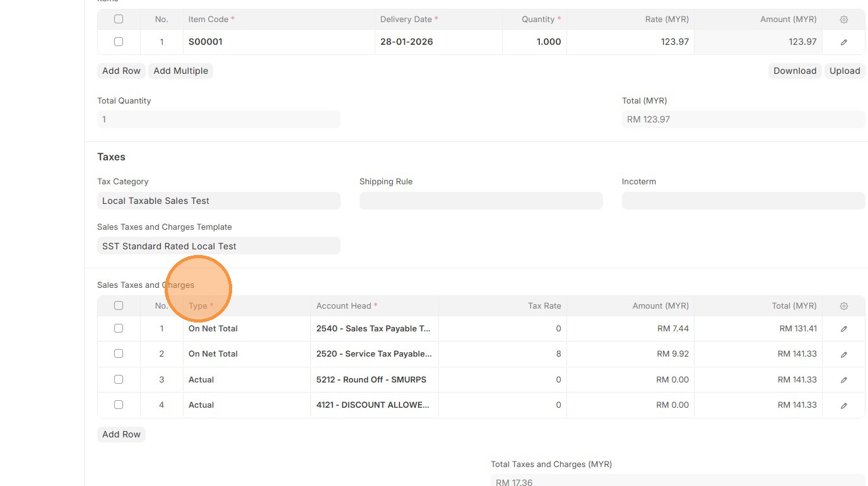Open the Incoterm field

coord(744,201)
